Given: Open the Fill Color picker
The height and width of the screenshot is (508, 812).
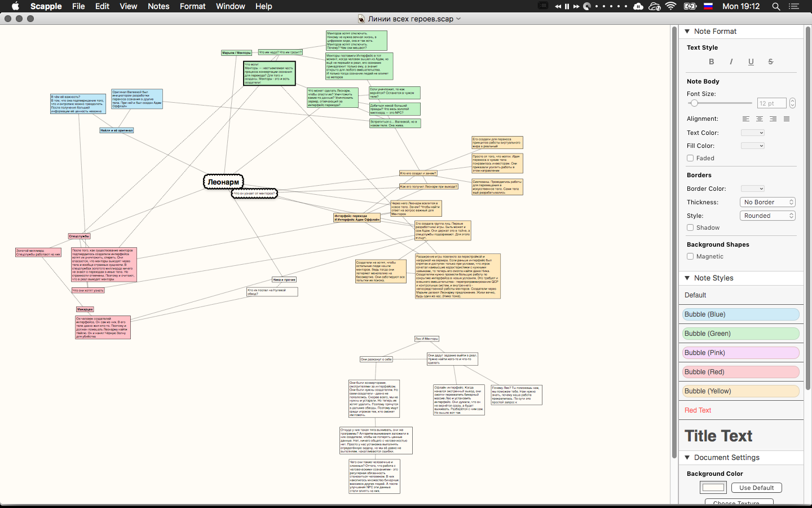Looking at the screenshot, I should (x=752, y=146).
